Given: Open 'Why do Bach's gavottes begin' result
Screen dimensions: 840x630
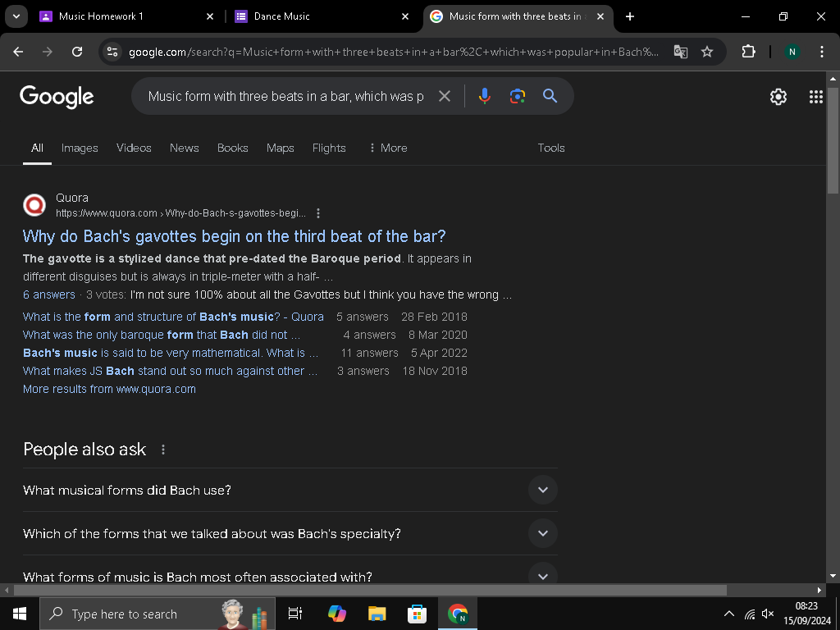Looking at the screenshot, I should (x=234, y=236).
